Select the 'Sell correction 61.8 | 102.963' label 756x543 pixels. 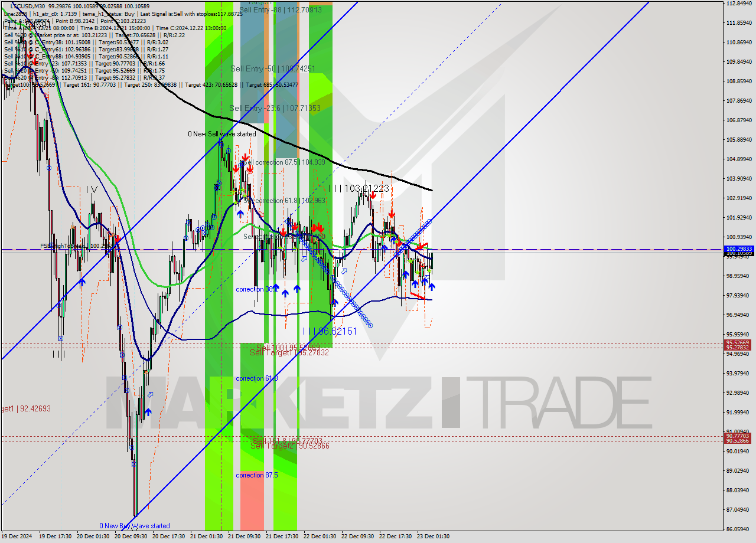tap(284, 201)
